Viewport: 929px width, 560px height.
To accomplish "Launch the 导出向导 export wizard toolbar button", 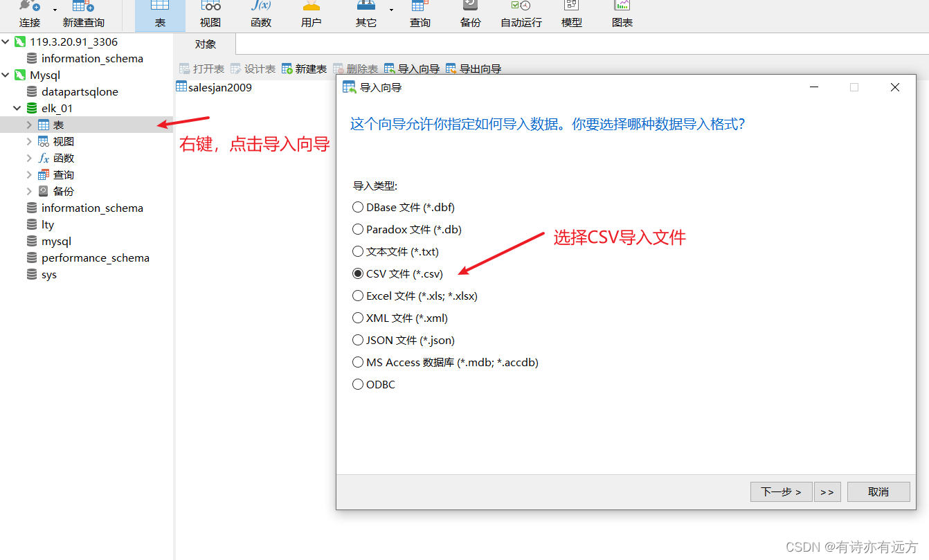I will pyautogui.click(x=473, y=69).
